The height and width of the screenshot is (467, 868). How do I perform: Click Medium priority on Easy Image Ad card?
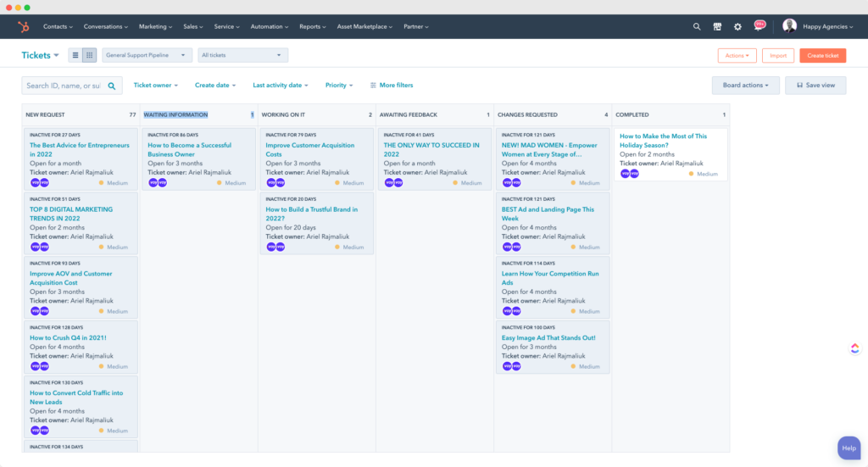585,366
